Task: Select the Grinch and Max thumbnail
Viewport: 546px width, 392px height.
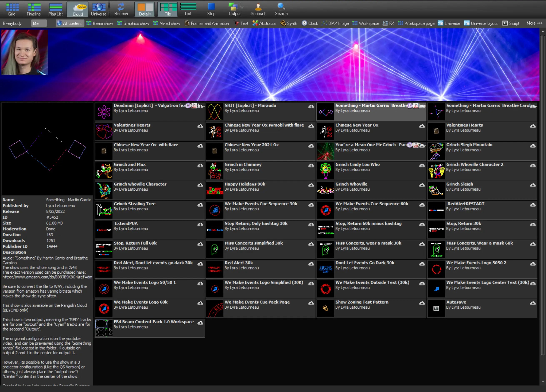Action: point(104,170)
